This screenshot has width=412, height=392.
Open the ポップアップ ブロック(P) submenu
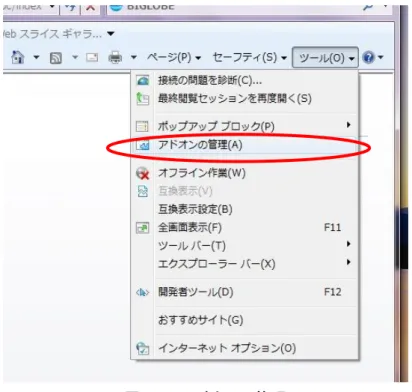tap(244, 126)
